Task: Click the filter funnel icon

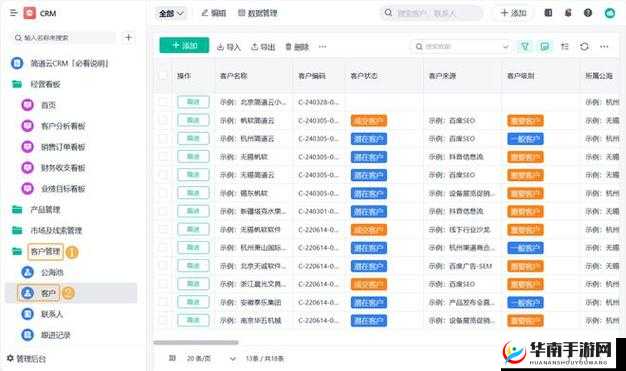Action: [x=525, y=46]
